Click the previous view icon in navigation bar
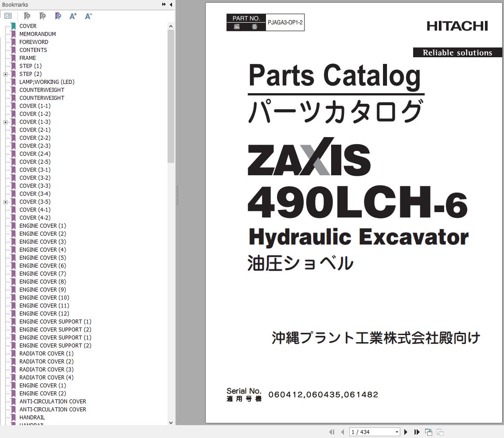The image size is (504, 438). click(429, 432)
